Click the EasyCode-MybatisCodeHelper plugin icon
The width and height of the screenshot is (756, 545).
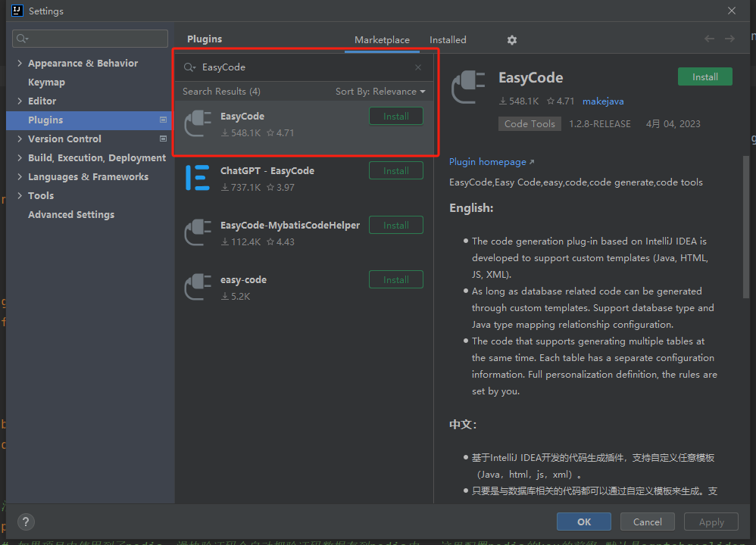coord(198,232)
